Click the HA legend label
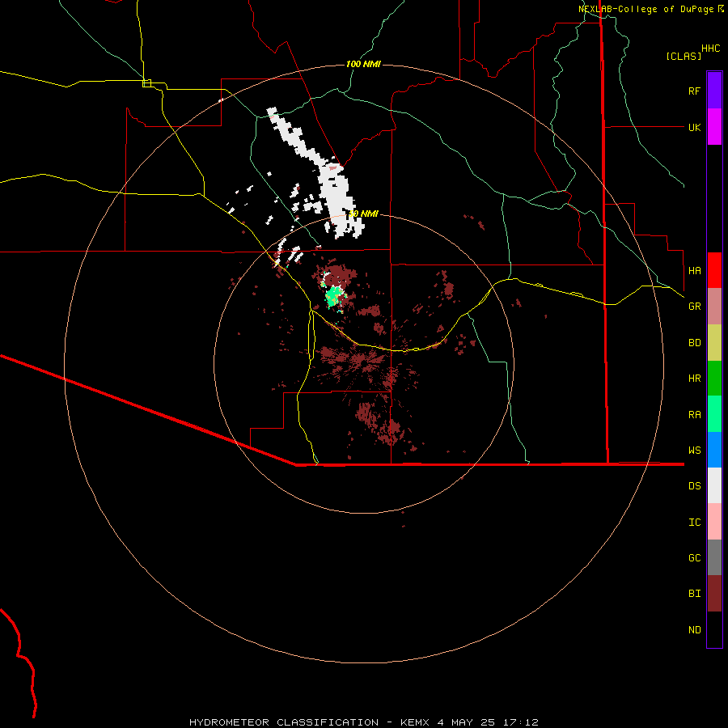 (694, 270)
